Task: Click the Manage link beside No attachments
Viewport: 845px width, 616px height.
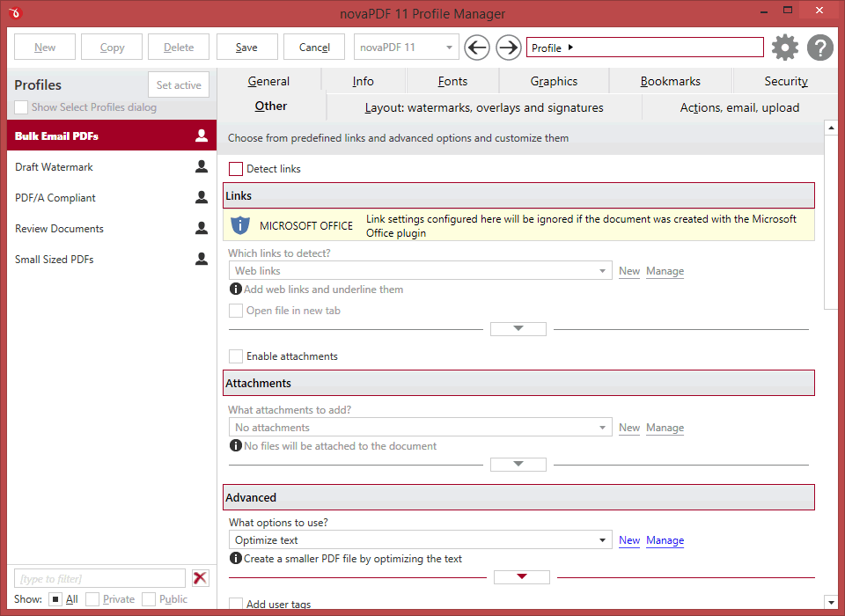Action: coord(665,428)
